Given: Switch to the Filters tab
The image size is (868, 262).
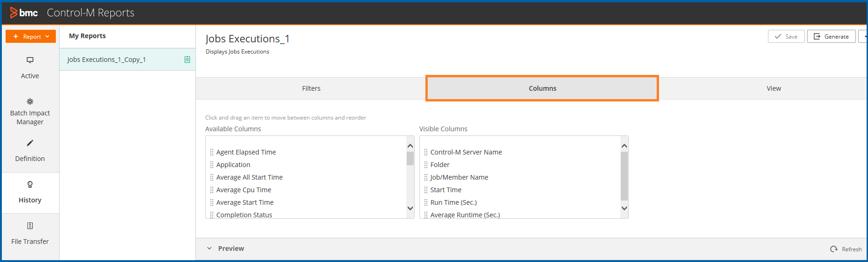Looking at the screenshot, I should coord(311,88).
